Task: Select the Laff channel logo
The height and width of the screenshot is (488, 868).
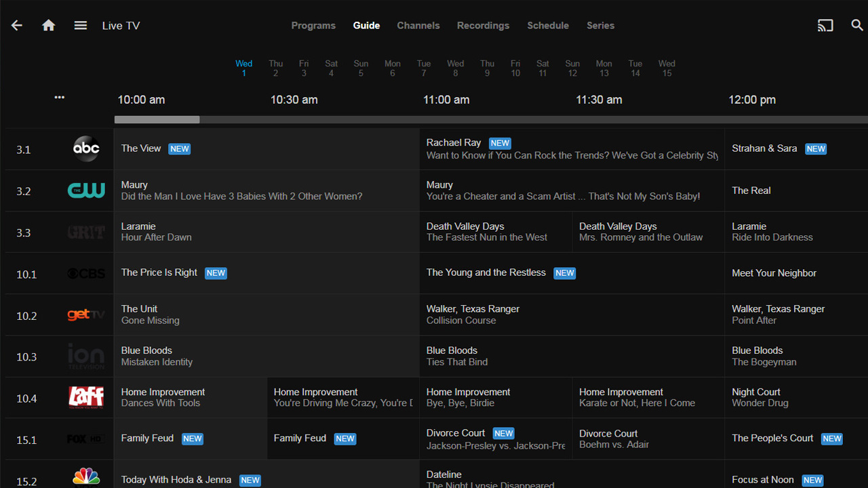Action: click(86, 398)
